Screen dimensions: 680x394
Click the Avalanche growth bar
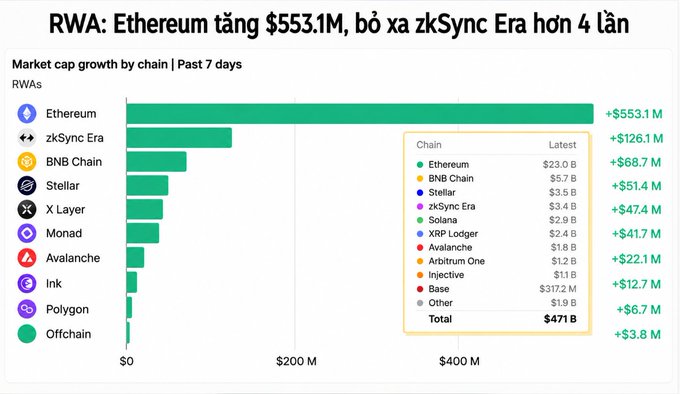135,258
